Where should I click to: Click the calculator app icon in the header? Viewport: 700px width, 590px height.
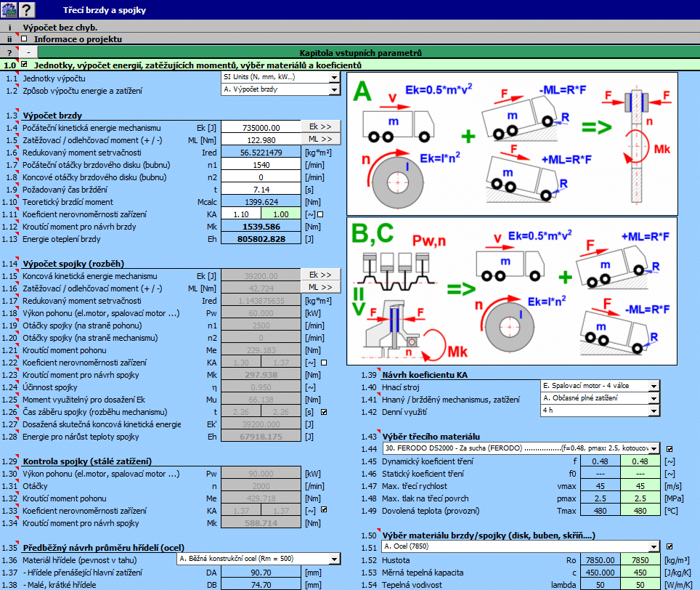click(9, 10)
